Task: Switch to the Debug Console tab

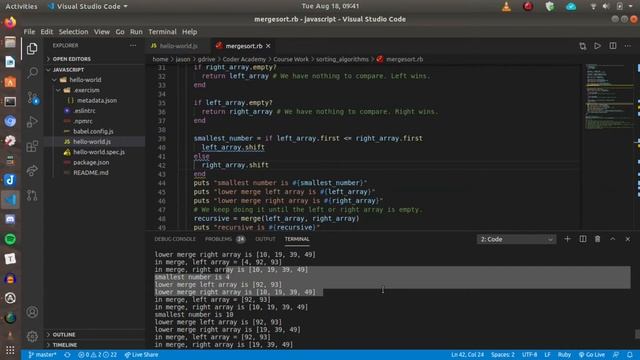Action: pyautogui.click(x=175, y=239)
